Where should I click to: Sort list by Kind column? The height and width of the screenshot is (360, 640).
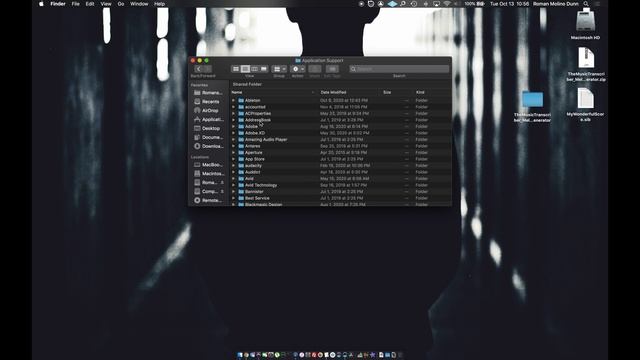431,92
